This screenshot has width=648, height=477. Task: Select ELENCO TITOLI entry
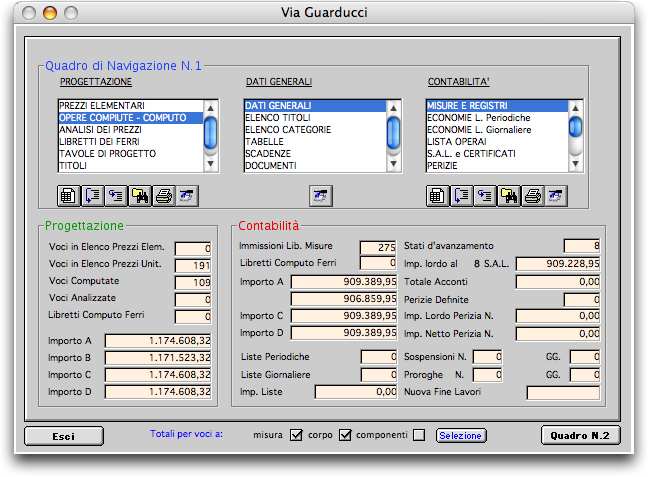315,118
